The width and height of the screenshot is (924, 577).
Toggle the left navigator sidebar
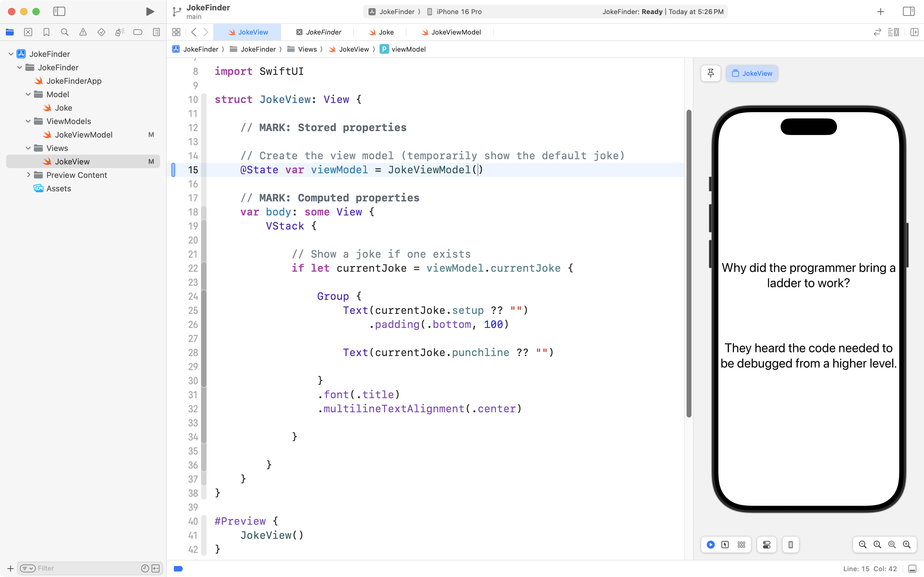[59, 11]
